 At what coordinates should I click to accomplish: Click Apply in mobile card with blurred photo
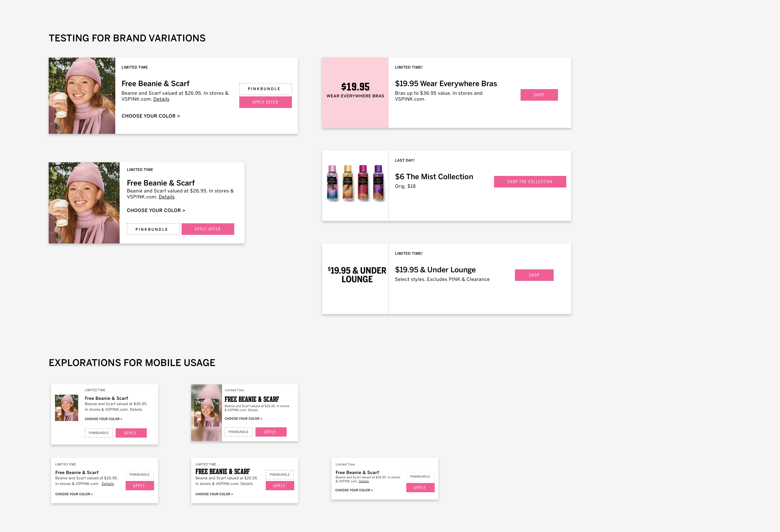[271, 432]
